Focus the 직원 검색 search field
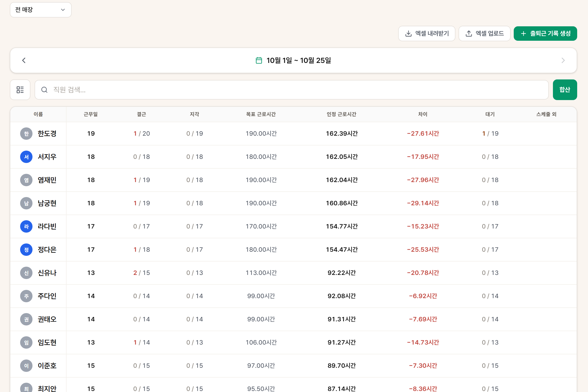 coord(292,90)
